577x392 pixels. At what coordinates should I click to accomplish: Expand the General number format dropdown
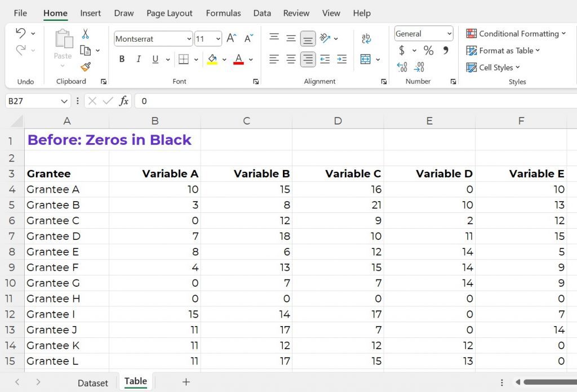(424, 33)
